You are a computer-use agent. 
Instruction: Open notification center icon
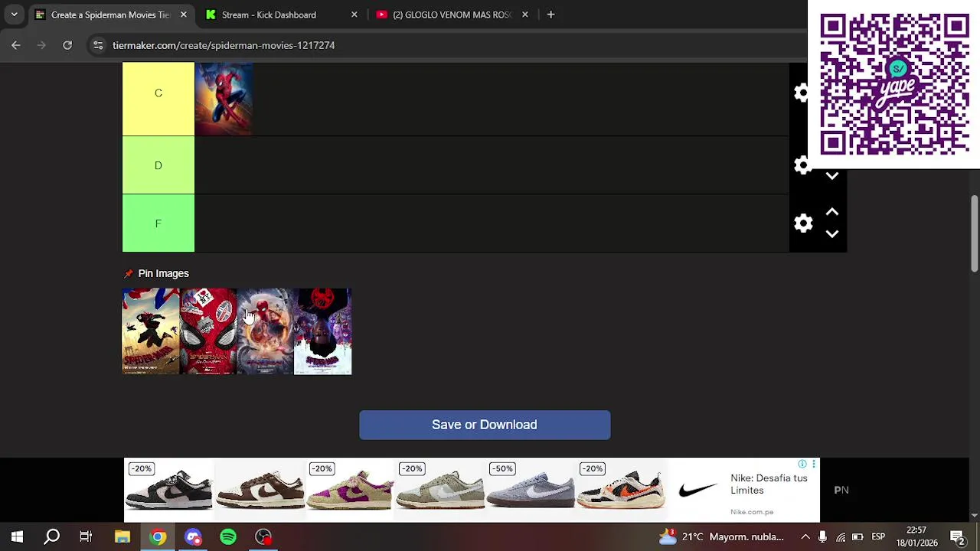(x=957, y=536)
